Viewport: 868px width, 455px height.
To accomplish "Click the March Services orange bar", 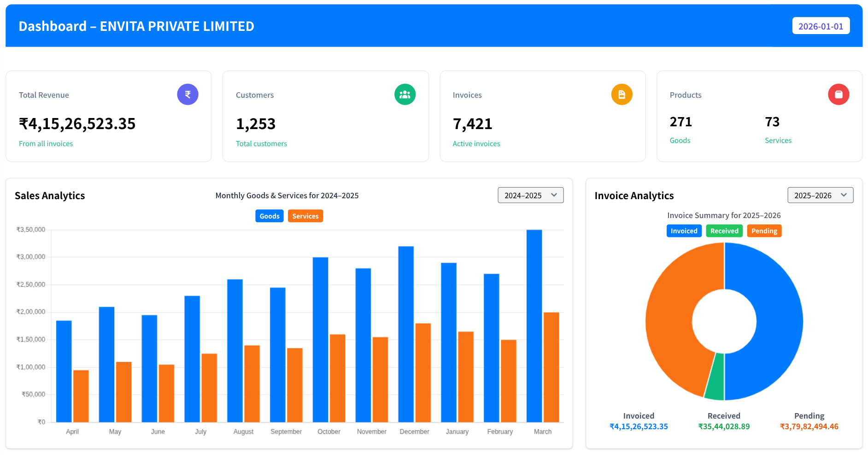I will tap(551, 367).
